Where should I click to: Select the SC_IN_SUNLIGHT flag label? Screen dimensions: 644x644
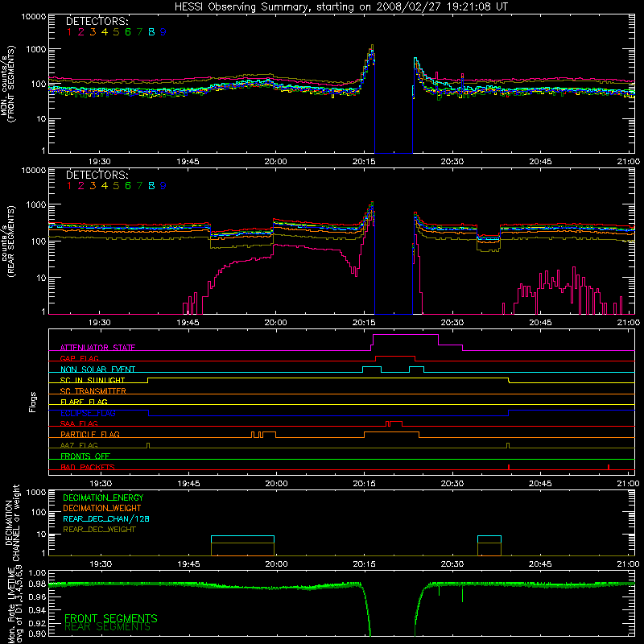click(x=93, y=380)
